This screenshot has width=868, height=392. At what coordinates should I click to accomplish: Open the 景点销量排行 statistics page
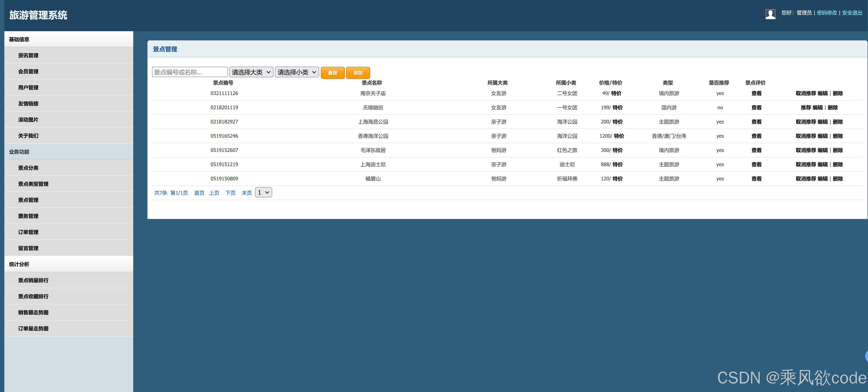(33, 280)
